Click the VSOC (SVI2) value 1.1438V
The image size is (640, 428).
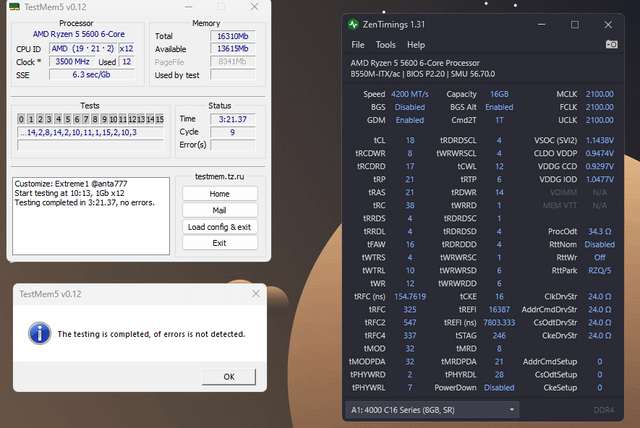pyautogui.click(x=600, y=140)
